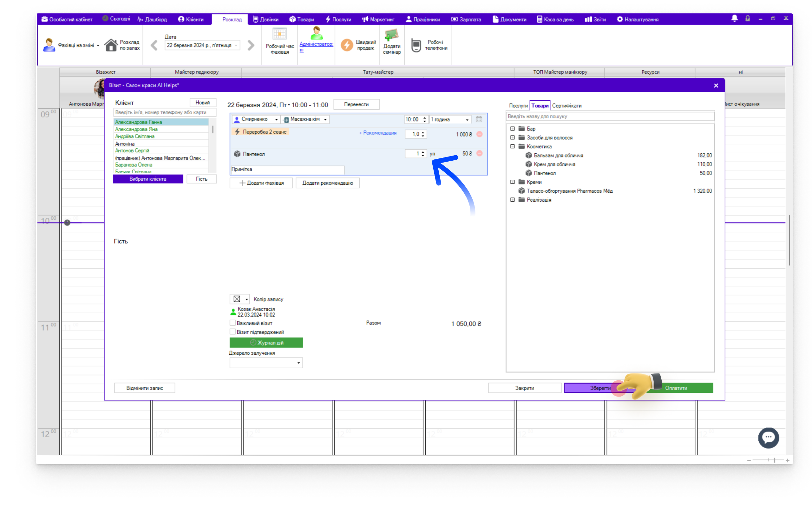Open the Смирненко specialist dropdown
Image resolution: width=812 pixels, height=508 pixels.
(x=276, y=120)
